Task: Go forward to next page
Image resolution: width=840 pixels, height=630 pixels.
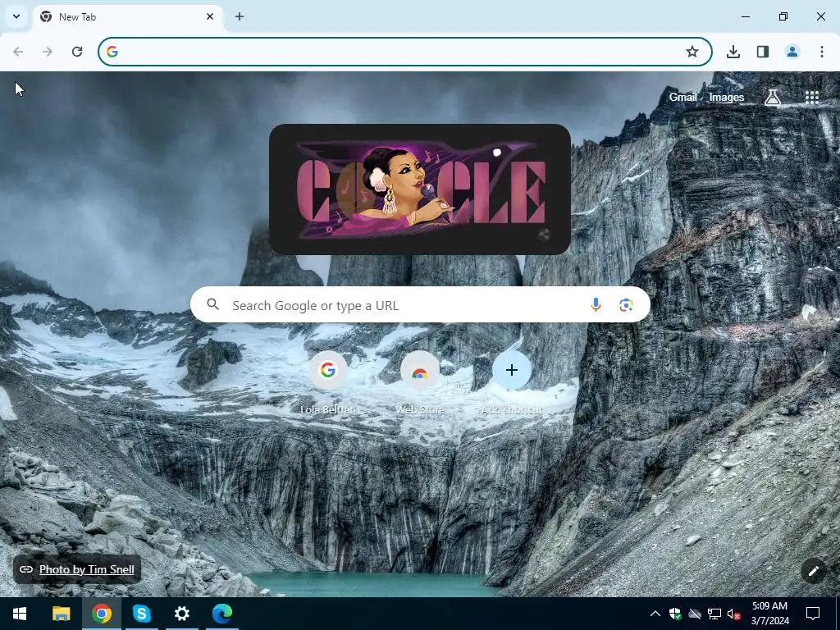Action: 48,52
